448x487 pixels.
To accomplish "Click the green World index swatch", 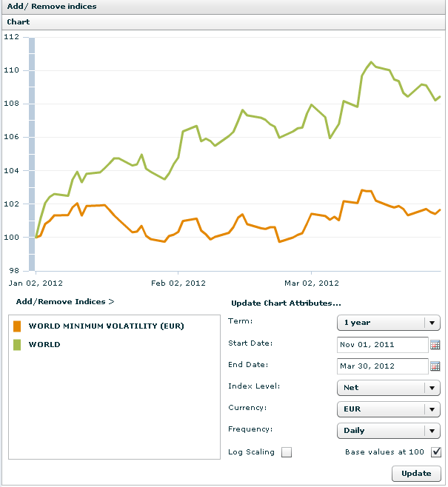I will click(x=17, y=344).
